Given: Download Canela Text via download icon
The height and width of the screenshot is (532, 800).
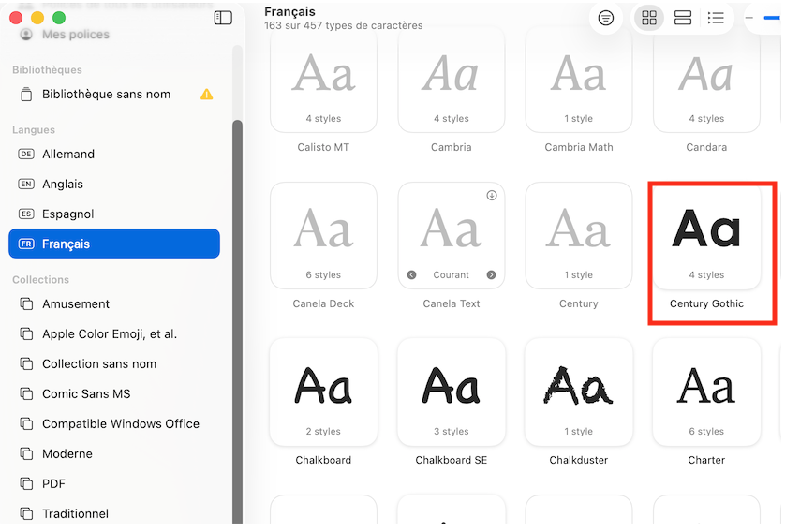Looking at the screenshot, I should tap(492, 196).
